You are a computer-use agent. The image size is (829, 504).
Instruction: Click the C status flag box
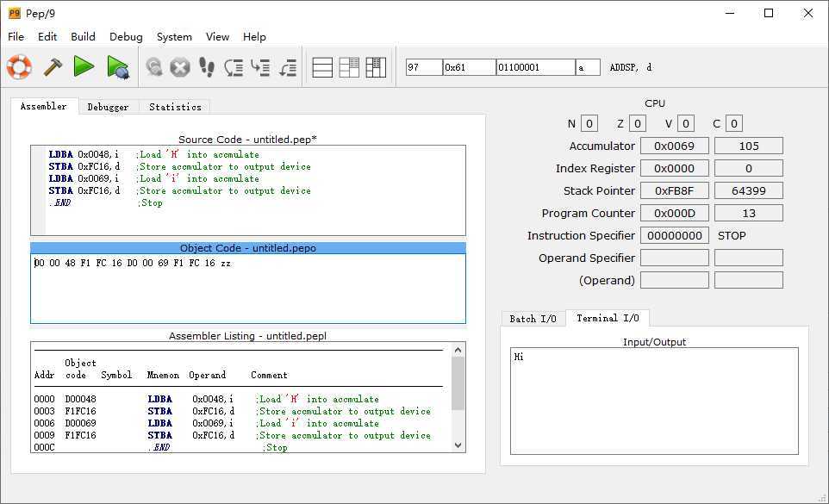pyautogui.click(x=734, y=123)
